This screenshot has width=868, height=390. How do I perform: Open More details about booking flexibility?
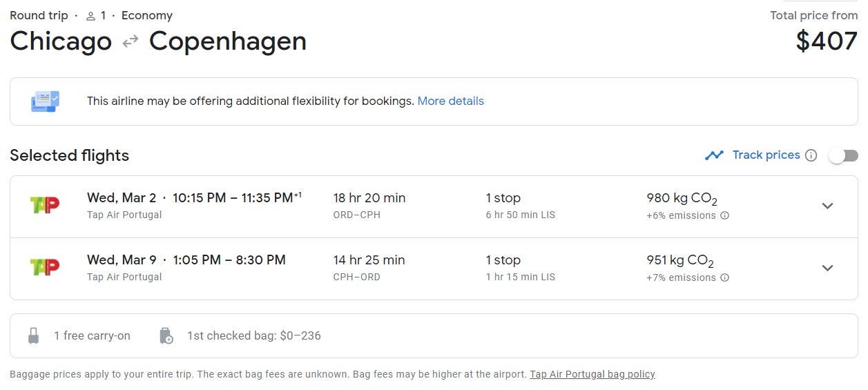point(451,101)
